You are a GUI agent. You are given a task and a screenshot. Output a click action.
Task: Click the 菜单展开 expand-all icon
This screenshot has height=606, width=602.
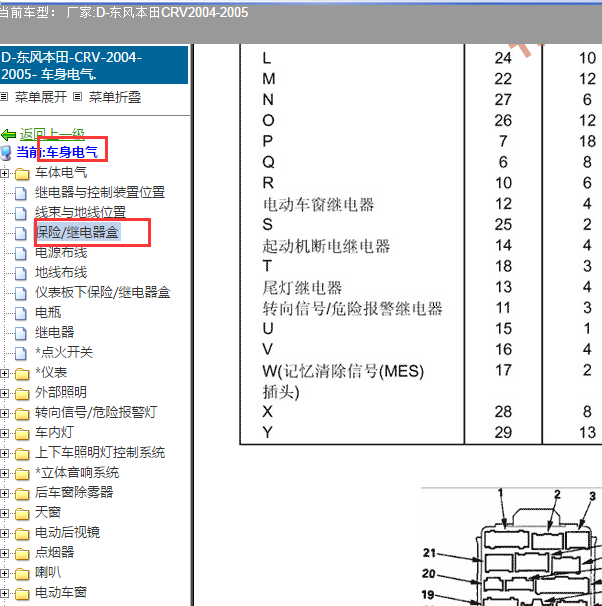[4, 97]
